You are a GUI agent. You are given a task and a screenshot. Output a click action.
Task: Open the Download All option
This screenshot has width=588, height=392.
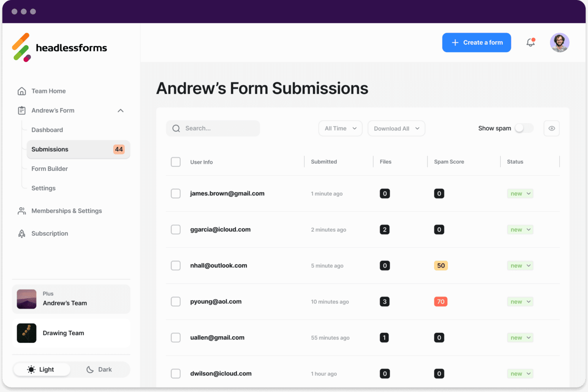pos(396,128)
